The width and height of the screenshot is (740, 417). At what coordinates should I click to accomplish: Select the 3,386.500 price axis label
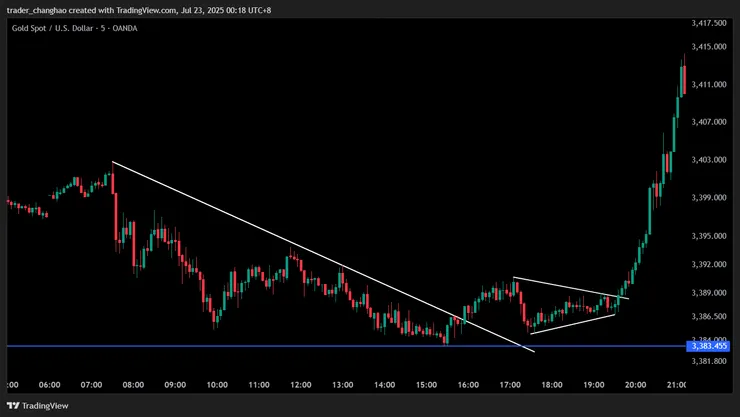coord(709,317)
